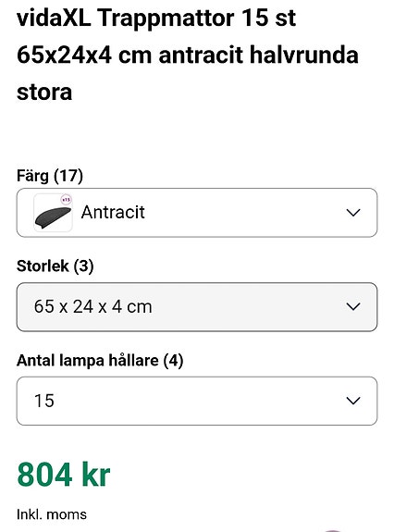Screen dimensions: 394x532
Task: Select the Antracit text in color box
Action: (113, 213)
